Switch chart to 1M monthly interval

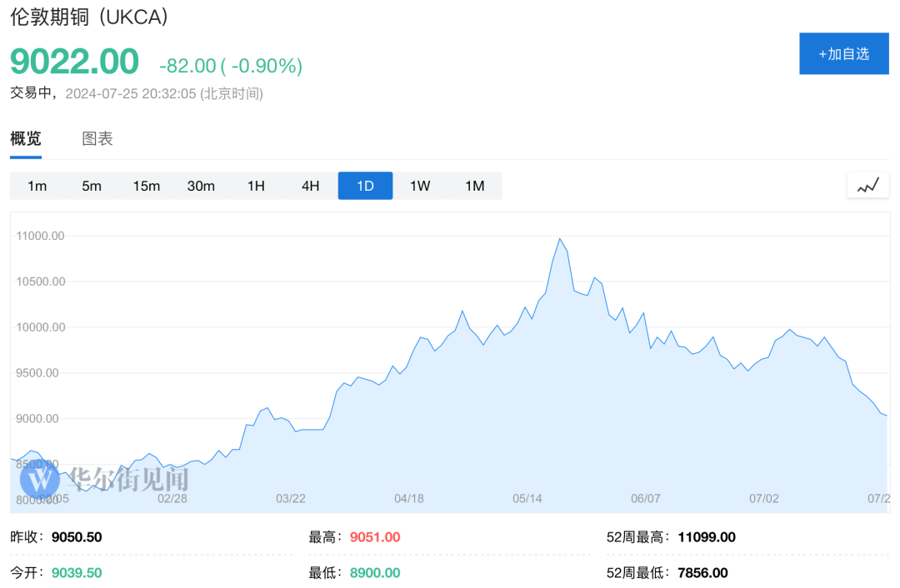click(474, 186)
